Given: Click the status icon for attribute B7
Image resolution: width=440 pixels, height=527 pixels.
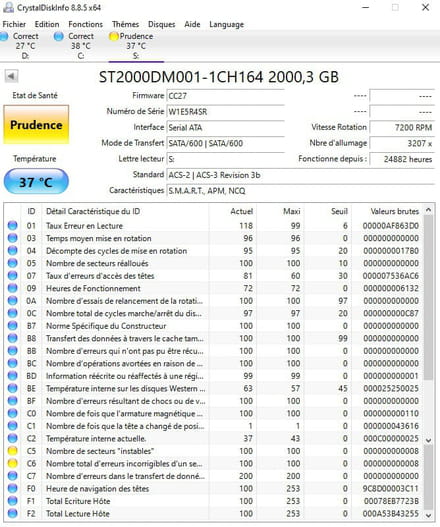Looking at the screenshot, I should click(12, 326).
